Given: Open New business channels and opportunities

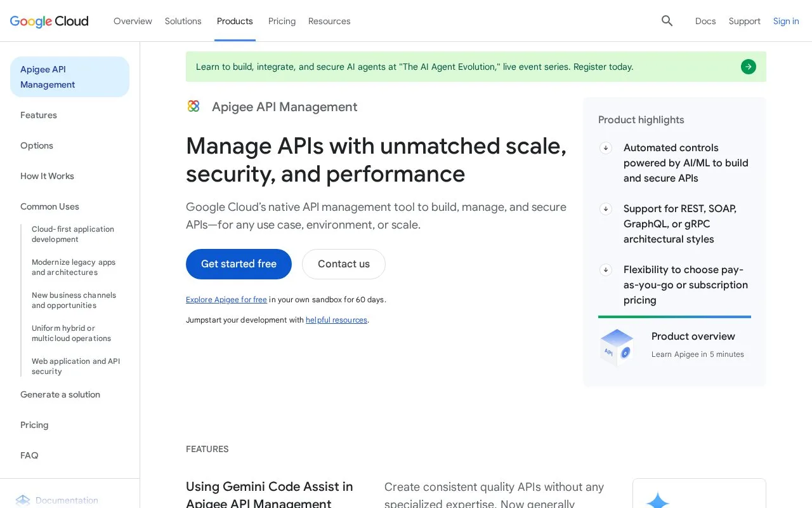Looking at the screenshot, I should pyautogui.click(x=74, y=300).
